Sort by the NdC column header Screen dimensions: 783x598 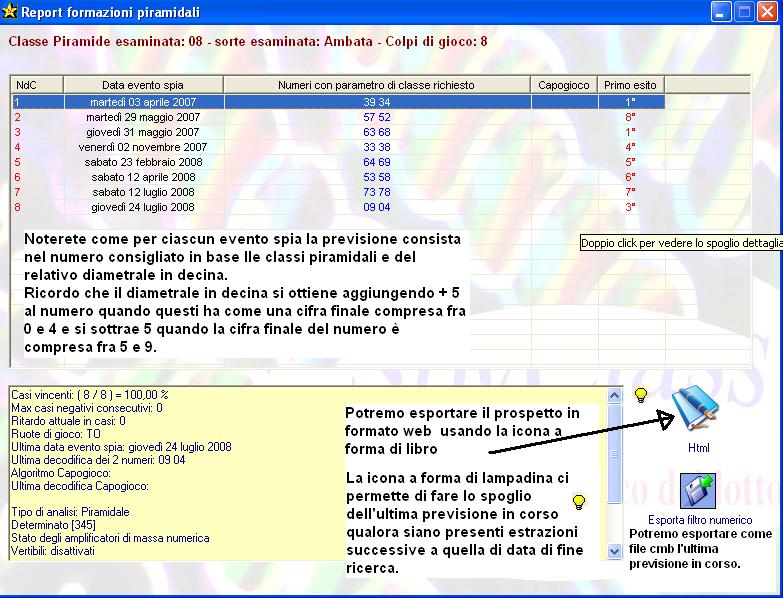37,85
